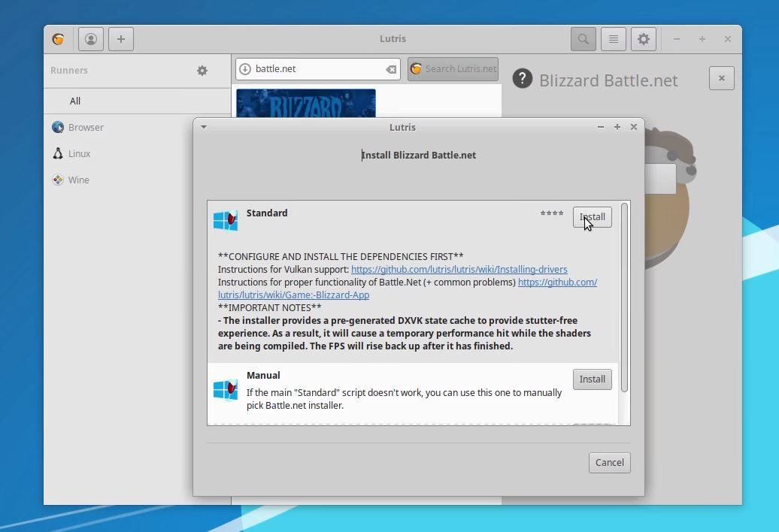
Task: Click the Lutris logo icon in the header
Action: pos(58,39)
